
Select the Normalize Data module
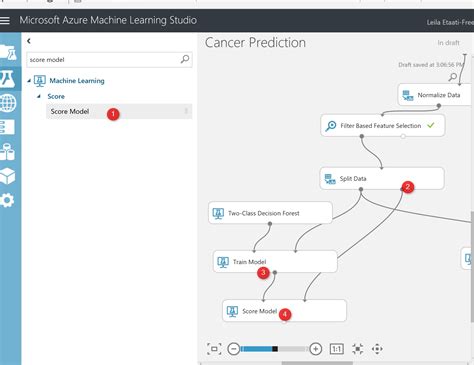(x=436, y=95)
